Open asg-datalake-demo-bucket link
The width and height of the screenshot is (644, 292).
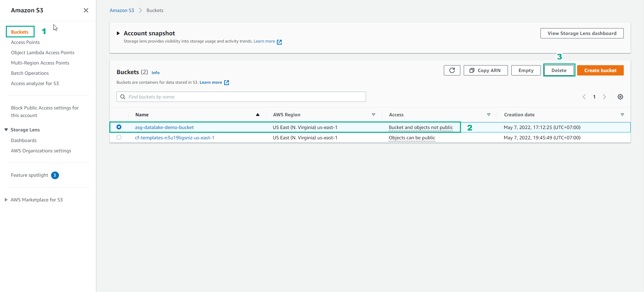164,127
